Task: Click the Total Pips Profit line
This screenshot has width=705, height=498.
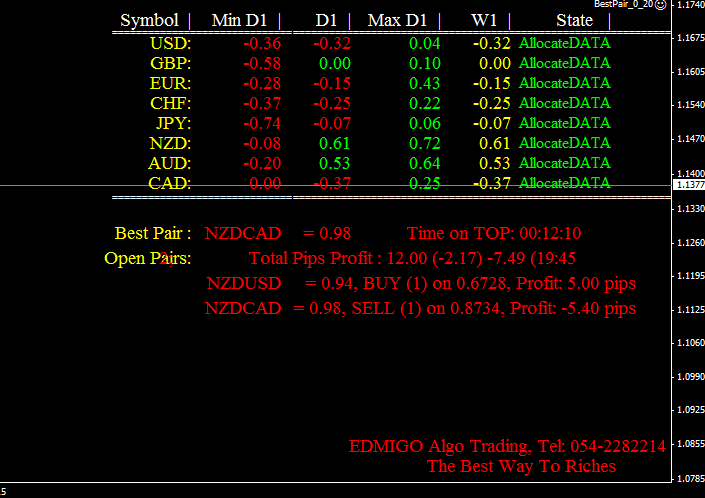Action: coord(412,258)
